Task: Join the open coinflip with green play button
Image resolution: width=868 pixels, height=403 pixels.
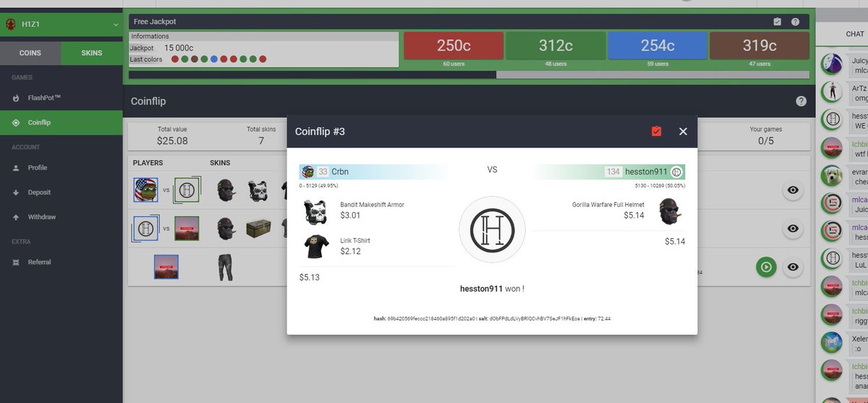Action: coord(766,267)
